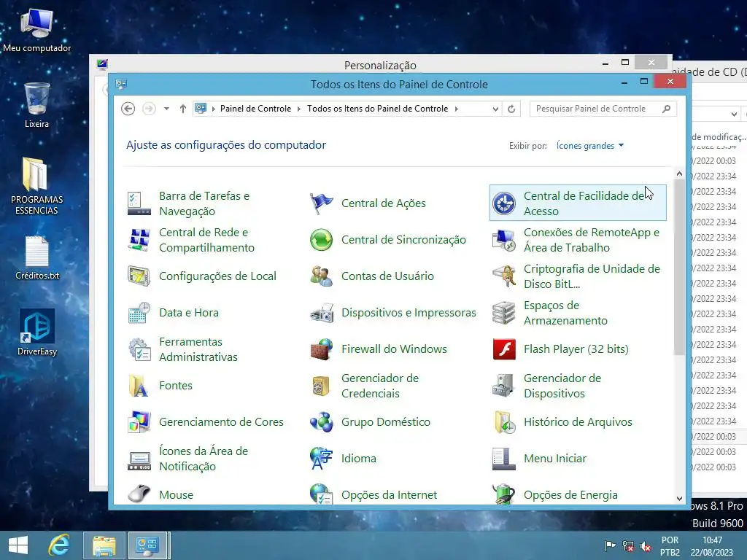Click the search magnifier icon
Viewport: 747px width, 560px height.
click(x=667, y=109)
